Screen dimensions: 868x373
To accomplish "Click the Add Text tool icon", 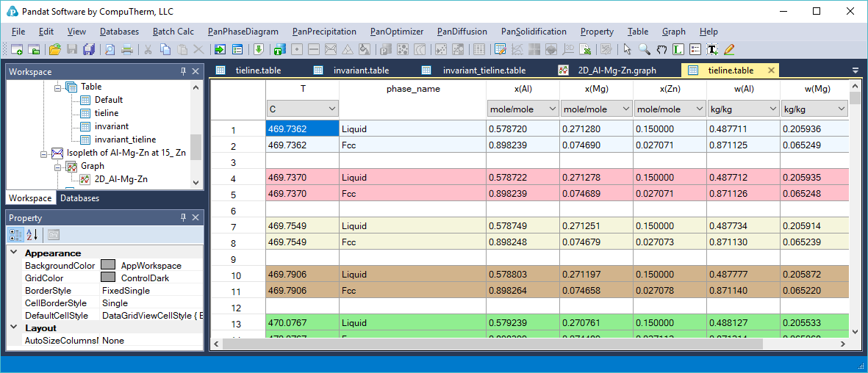I will (712, 50).
